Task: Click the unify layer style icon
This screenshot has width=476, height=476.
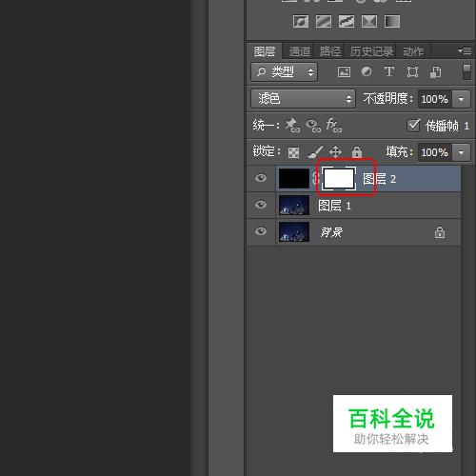Action: click(334, 126)
